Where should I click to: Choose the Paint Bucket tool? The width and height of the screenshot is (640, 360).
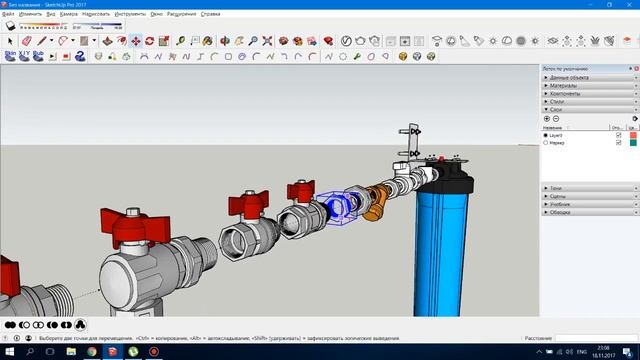[x=208, y=41]
